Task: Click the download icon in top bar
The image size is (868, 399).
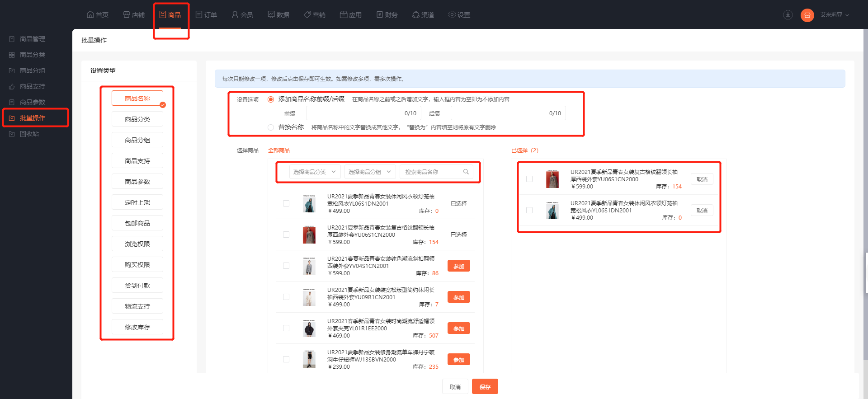Action: [788, 15]
